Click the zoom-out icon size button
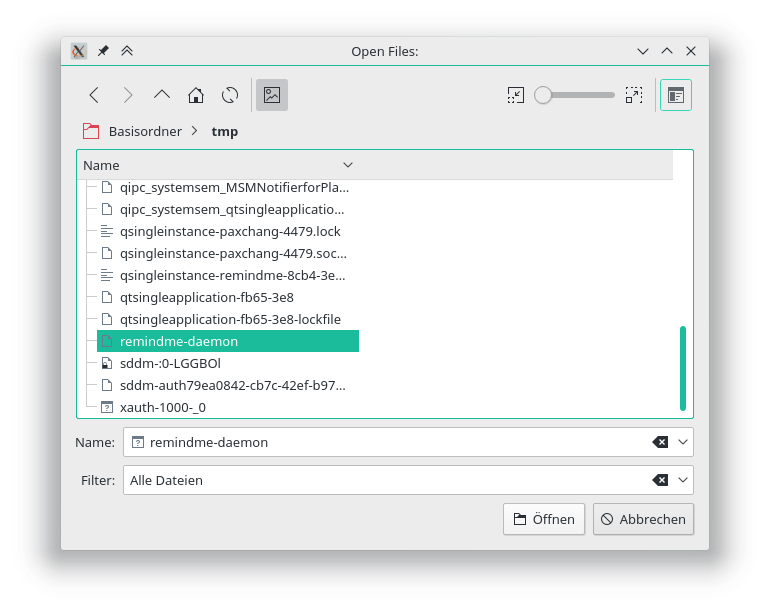This screenshot has height=611, width=770. [x=516, y=95]
